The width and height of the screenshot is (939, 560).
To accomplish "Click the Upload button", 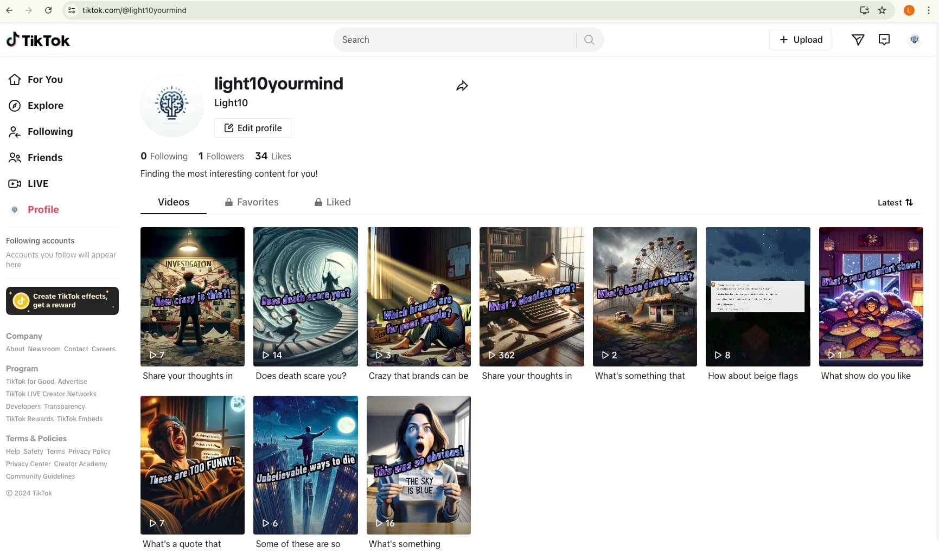I will (x=800, y=40).
